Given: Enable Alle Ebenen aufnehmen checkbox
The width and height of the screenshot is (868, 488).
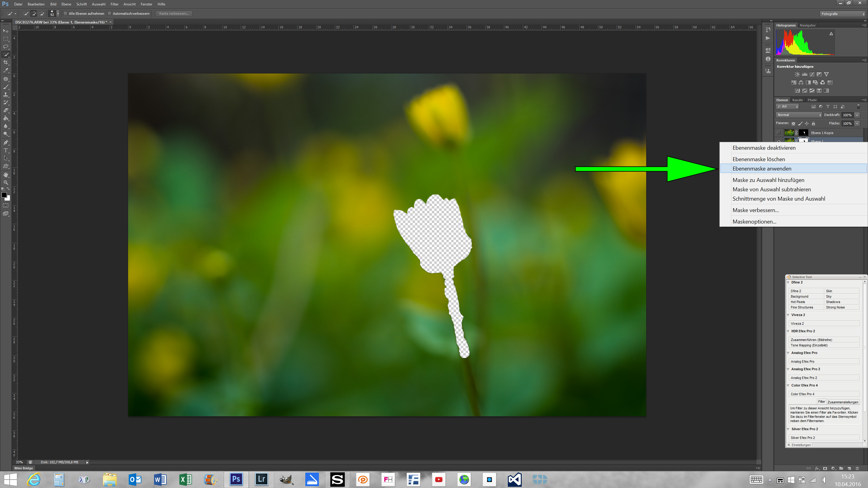Looking at the screenshot, I should click(x=66, y=14).
